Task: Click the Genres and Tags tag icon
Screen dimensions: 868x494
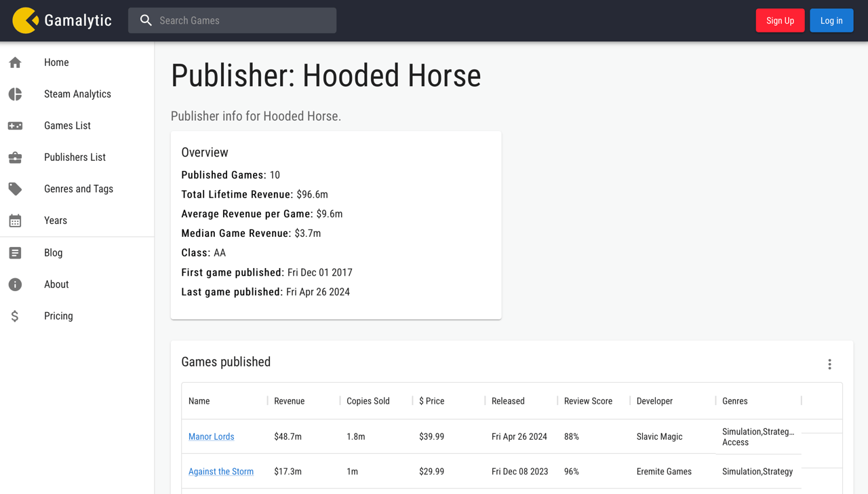Action: coord(15,189)
